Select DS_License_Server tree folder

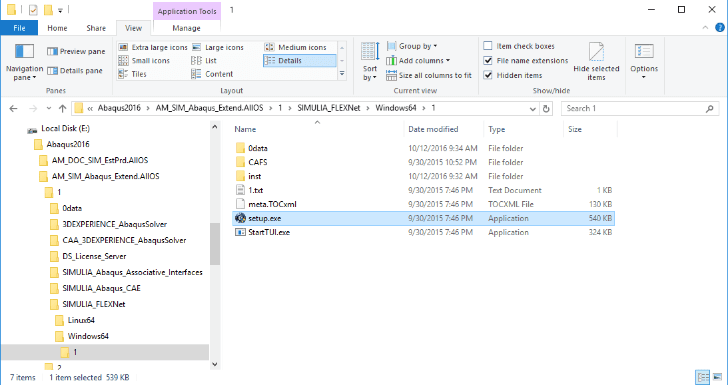[x=94, y=256]
